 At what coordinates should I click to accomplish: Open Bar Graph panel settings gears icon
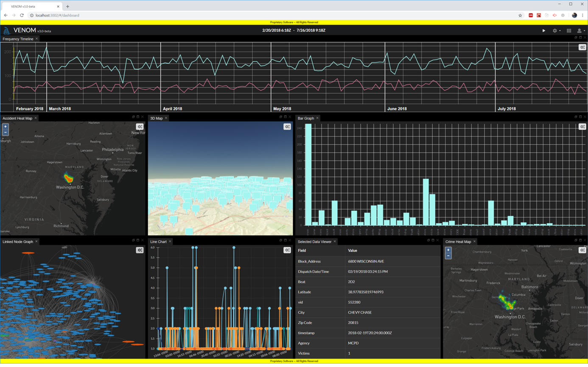[582, 127]
